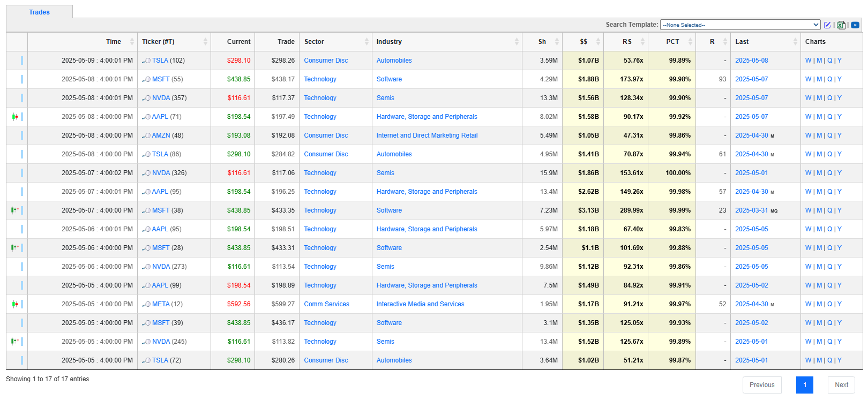Sort by the Ticker (#T) column arrows
This screenshot has width=868, height=408.
pyautogui.click(x=205, y=42)
